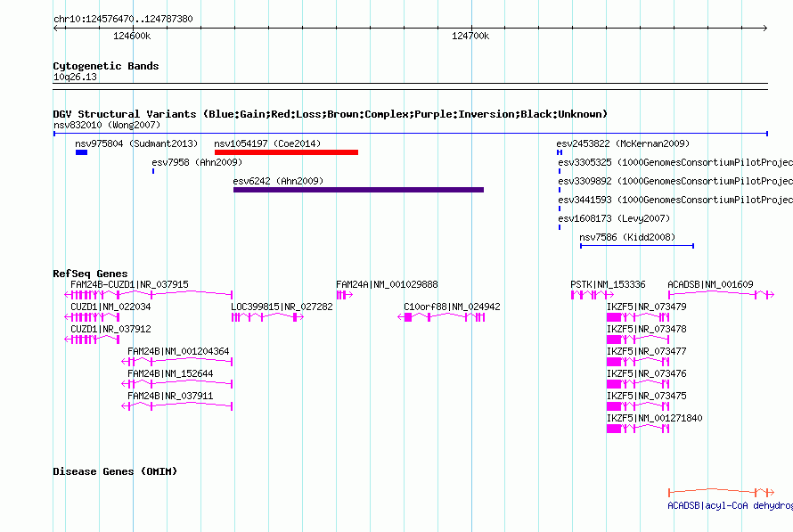Click the PSTK|NM_153336 gene label
The width and height of the screenshot is (793, 532).
[x=608, y=284]
